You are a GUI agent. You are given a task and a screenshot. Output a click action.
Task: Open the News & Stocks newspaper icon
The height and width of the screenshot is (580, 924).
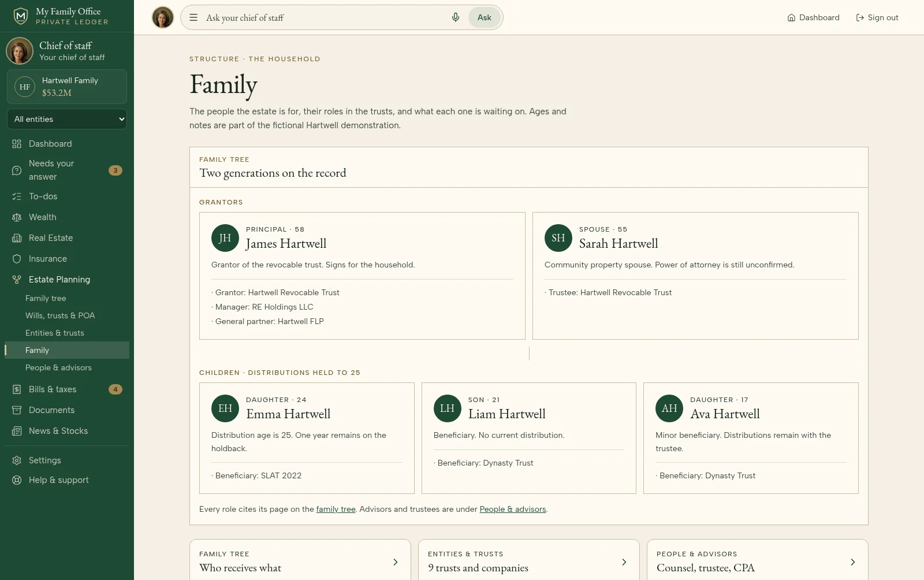(x=17, y=431)
